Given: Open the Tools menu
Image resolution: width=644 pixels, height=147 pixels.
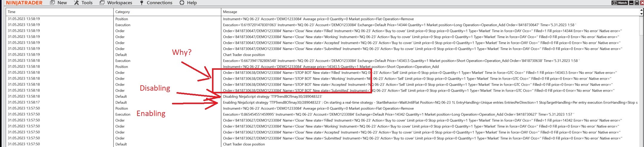Looking at the screenshot, I should [83, 3].
